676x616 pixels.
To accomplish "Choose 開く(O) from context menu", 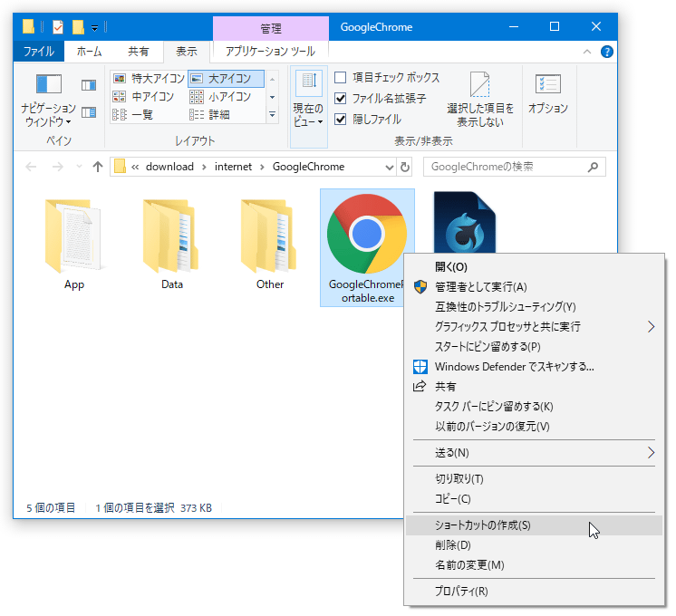I will click(534, 267).
